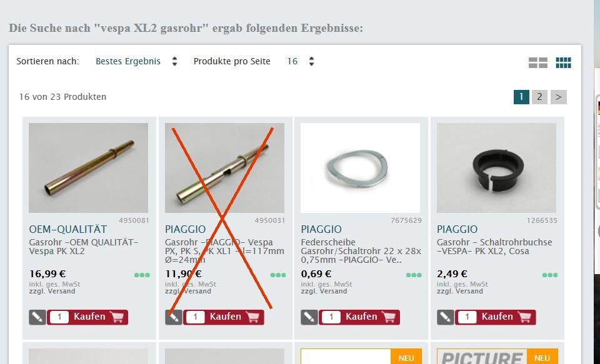600x364 pixels.
Task: Click availability dots for the 2,49 € item
Action: 550,275
